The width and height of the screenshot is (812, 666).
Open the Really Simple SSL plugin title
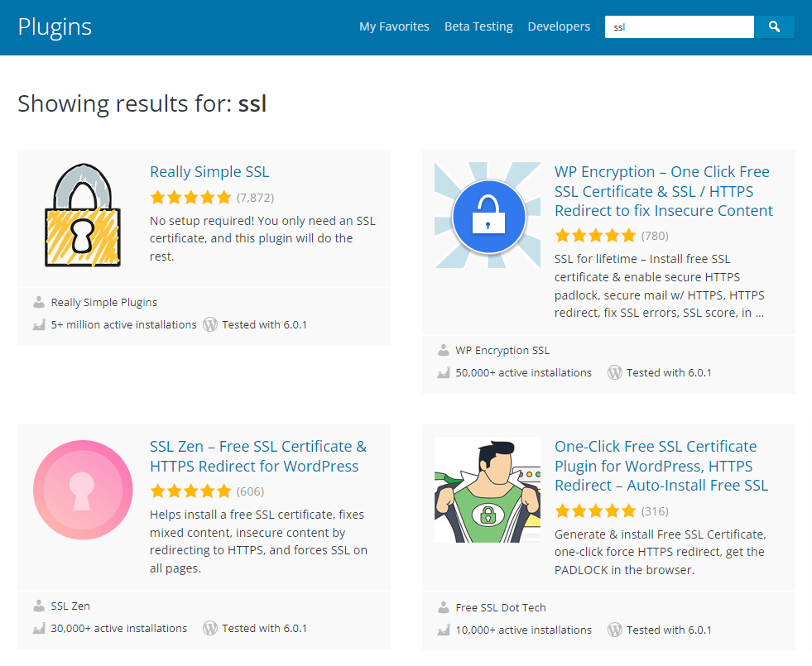click(x=209, y=172)
